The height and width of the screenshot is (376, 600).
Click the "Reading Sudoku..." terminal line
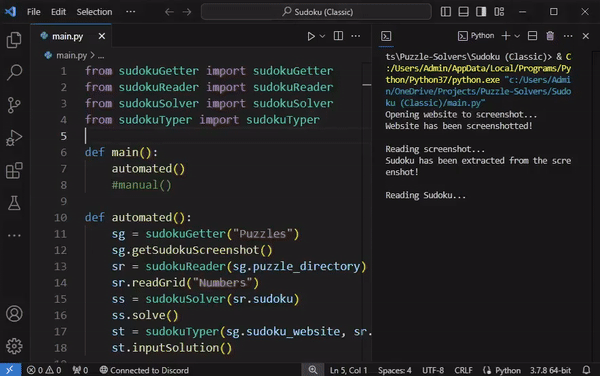[426, 195]
